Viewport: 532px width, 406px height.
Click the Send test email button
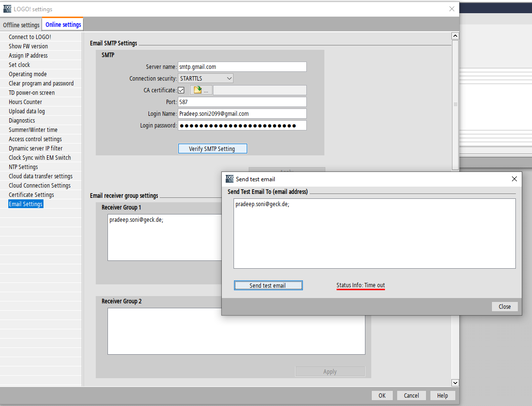click(268, 285)
